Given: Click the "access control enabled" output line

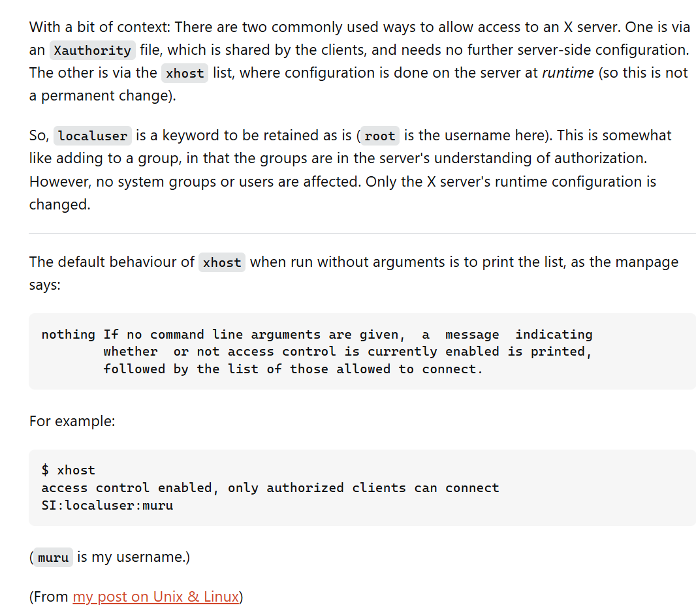Looking at the screenshot, I should click(x=270, y=488).
